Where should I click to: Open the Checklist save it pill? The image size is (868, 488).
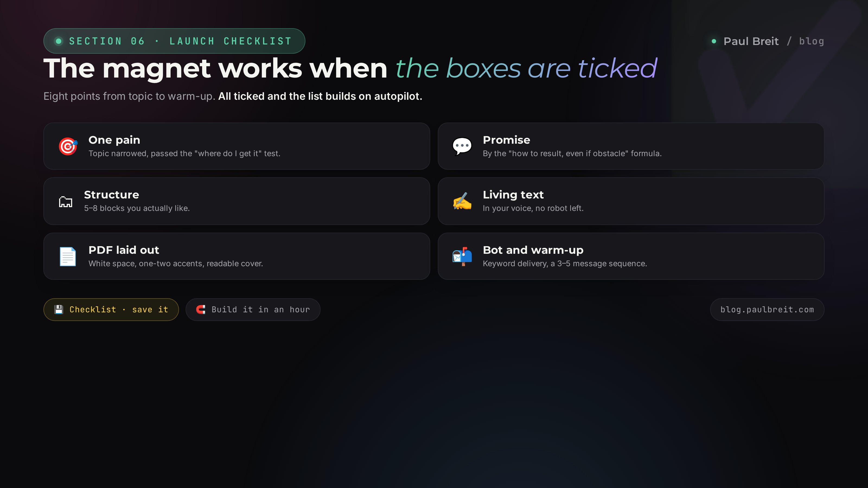(x=111, y=310)
